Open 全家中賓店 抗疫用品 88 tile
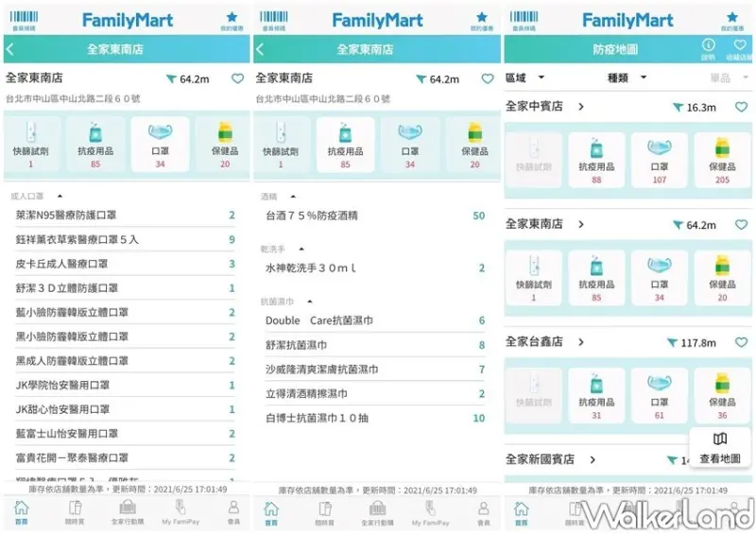Image resolution: width=756 pixels, height=534 pixels. click(x=596, y=160)
